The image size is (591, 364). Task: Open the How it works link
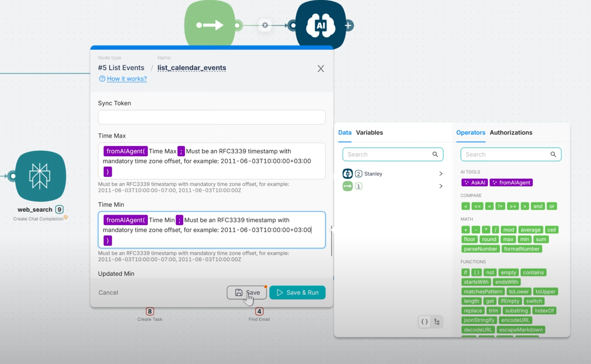[x=127, y=79]
